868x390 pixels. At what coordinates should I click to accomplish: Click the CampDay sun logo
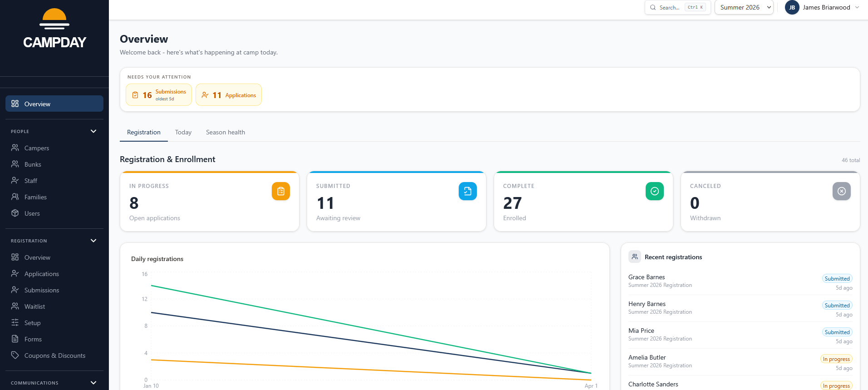point(54,19)
